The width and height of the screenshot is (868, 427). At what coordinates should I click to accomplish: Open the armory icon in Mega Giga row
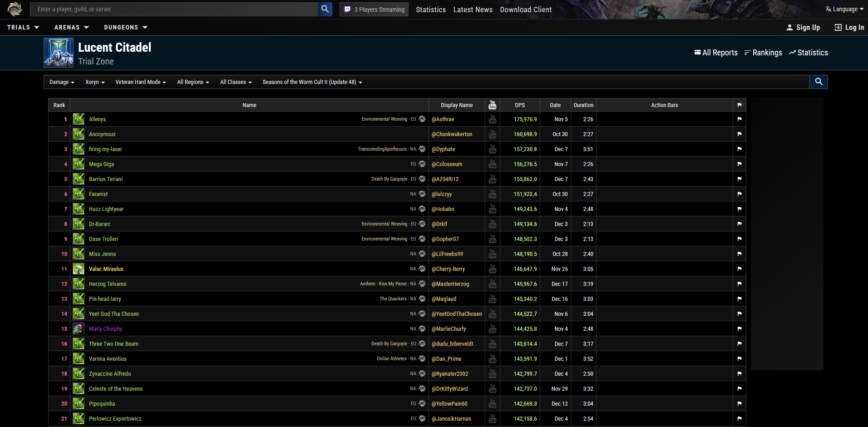click(x=422, y=164)
